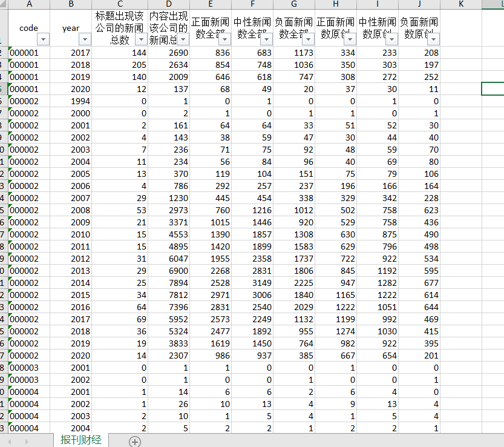Open the year column filter dropdown
Screen dimensions: 504x447
click(x=85, y=39)
